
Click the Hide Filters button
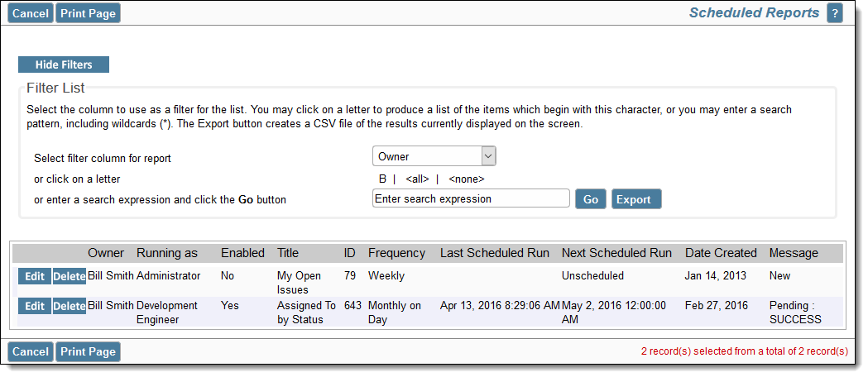[x=64, y=64]
